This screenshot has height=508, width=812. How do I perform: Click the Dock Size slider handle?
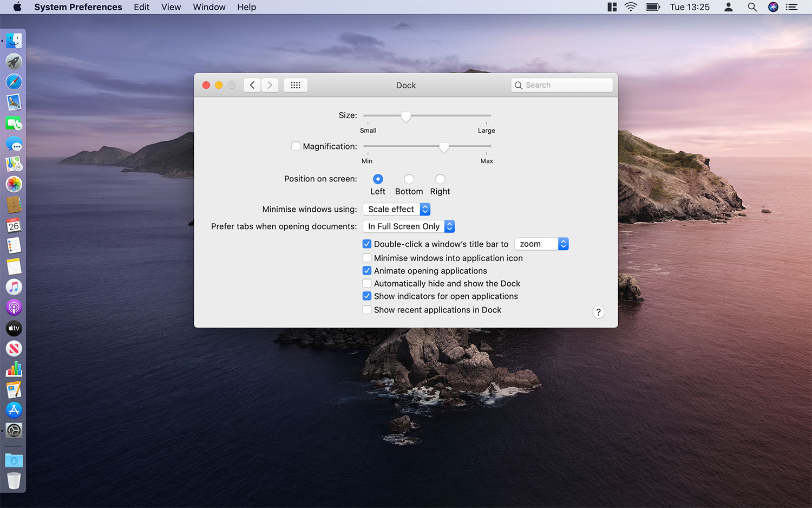(405, 116)
